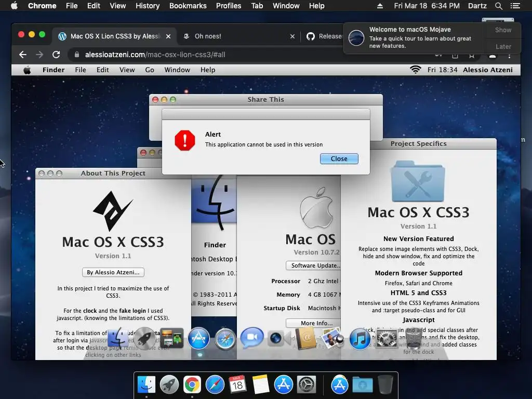Click the grey Apple logo in Mac OS window
The image size is (532, 399).
316,208
